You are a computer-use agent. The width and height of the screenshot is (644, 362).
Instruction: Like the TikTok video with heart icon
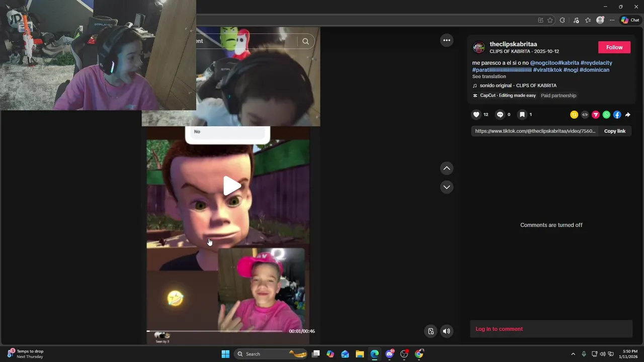(476, 115)
